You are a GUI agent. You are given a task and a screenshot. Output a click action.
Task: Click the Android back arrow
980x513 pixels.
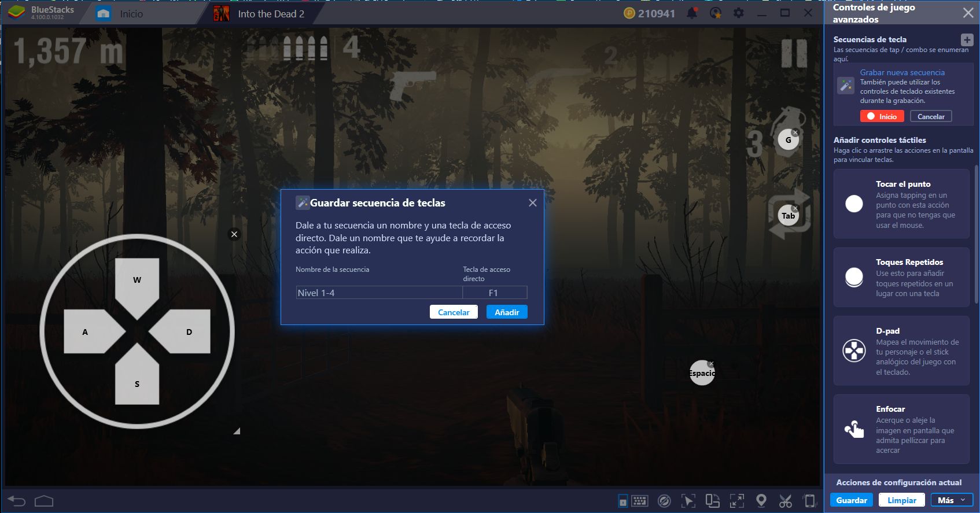pos(16,501)
